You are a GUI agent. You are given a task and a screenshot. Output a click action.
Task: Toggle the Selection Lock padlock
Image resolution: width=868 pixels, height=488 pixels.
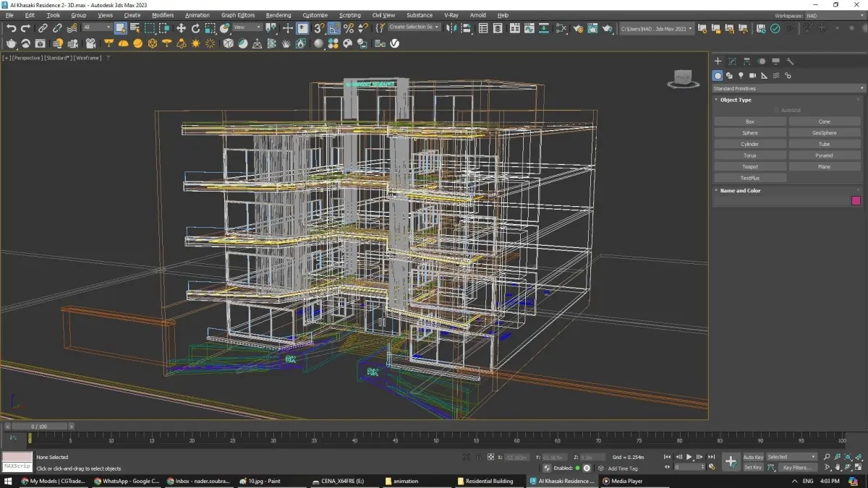click(479, 457)
